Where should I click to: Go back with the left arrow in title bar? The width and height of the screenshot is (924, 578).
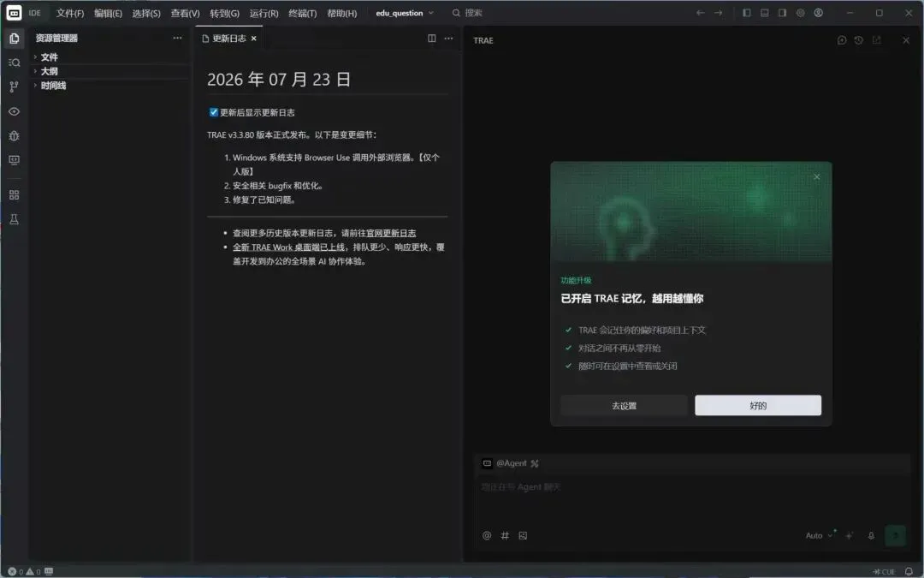click(700, 12)
